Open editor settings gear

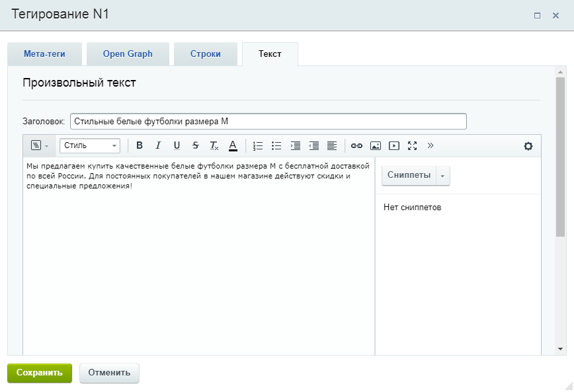tap(528, 146)
